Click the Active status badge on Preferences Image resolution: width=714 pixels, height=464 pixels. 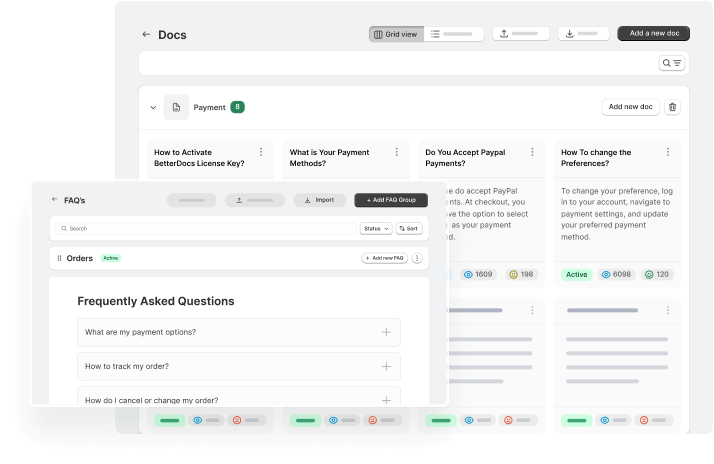[576, 274]
